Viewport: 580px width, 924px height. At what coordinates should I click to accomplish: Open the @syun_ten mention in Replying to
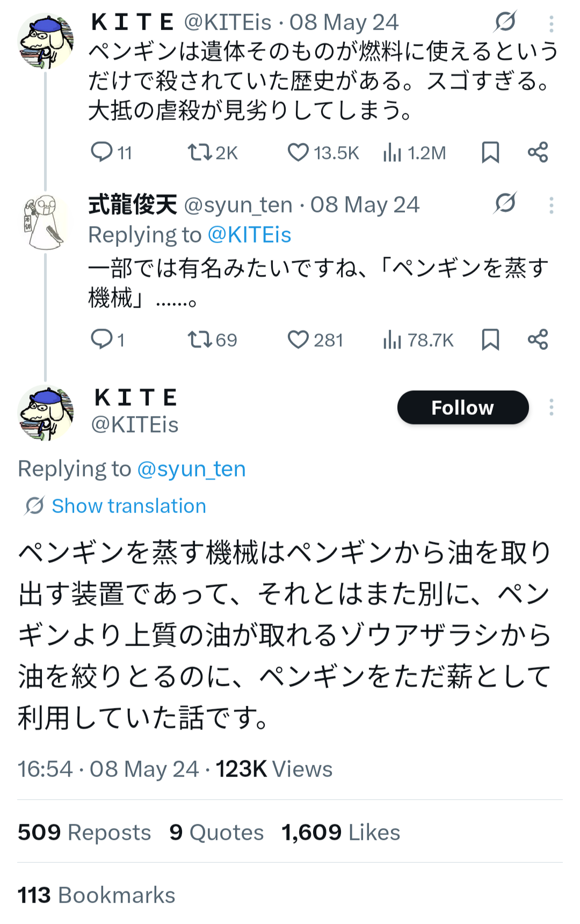[192, 469]
